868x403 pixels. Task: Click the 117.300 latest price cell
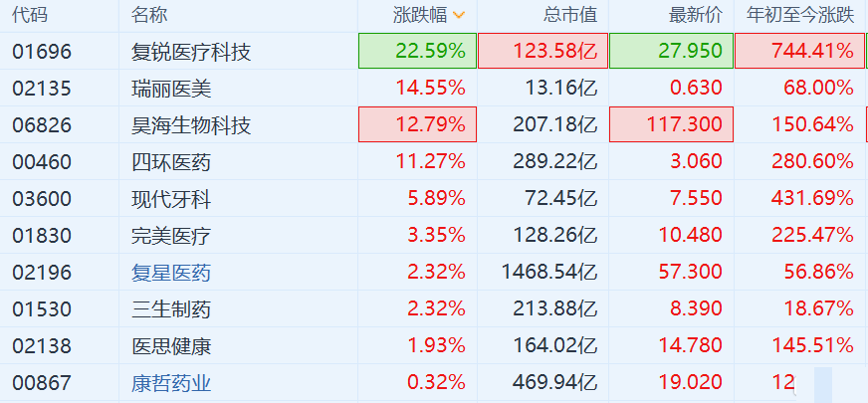(671, 125)
